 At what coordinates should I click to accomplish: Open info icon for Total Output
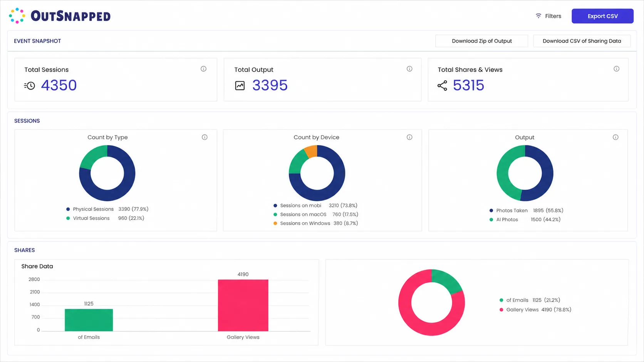(x=409, y=69)
